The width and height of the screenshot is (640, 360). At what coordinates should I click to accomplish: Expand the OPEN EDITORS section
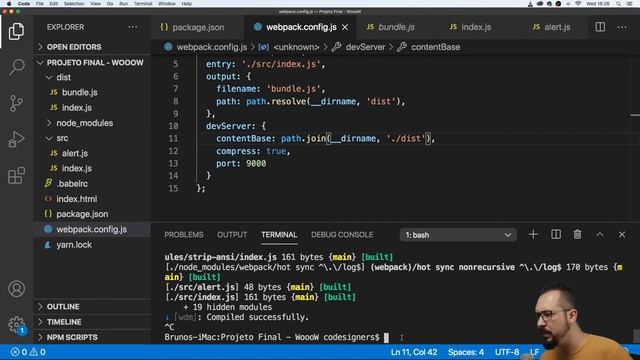(92, 47)
